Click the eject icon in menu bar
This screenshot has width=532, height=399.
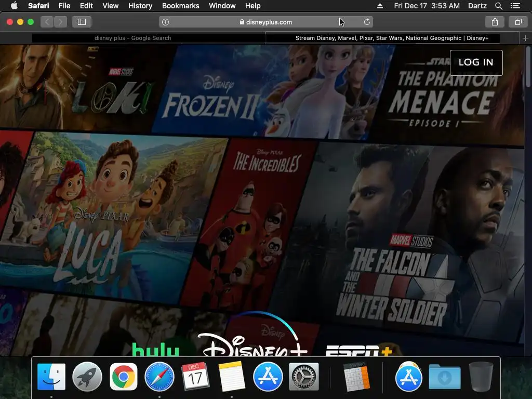point(380,6)
